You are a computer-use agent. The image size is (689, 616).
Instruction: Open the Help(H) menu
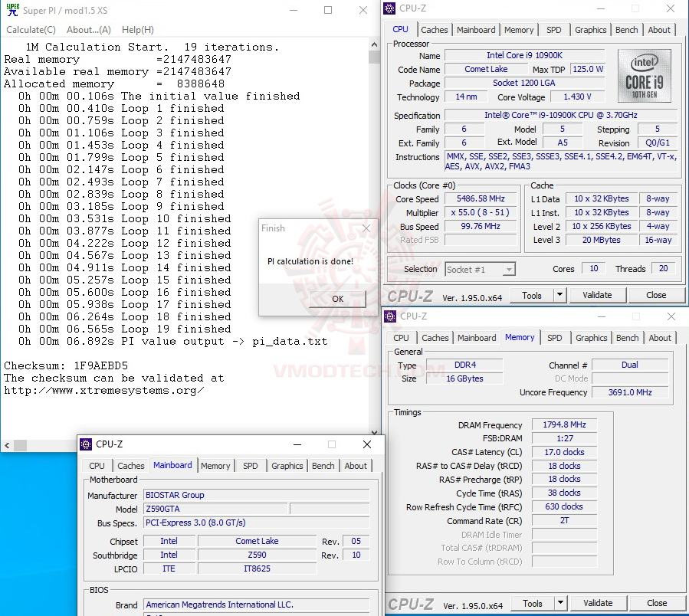coord(137,30)
